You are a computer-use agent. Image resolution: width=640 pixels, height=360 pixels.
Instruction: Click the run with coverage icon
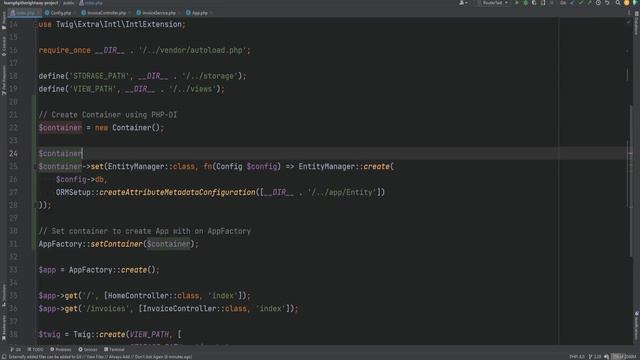pyautogui.click(x=534, y=3)
